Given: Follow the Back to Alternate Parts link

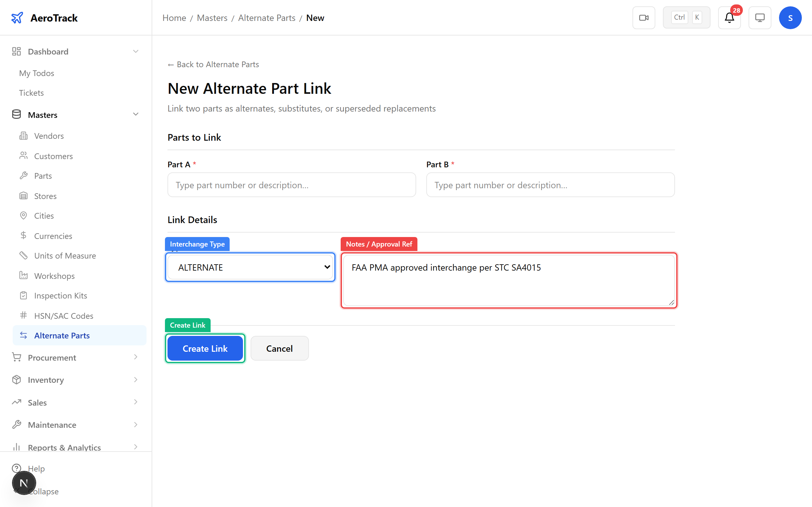Looking at the screenshot, I should pos(213,64).
